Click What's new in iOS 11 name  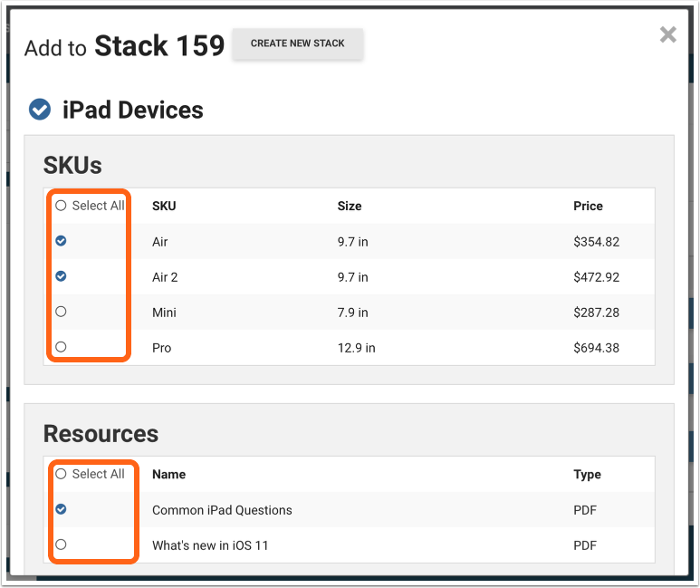pos(210,545)
